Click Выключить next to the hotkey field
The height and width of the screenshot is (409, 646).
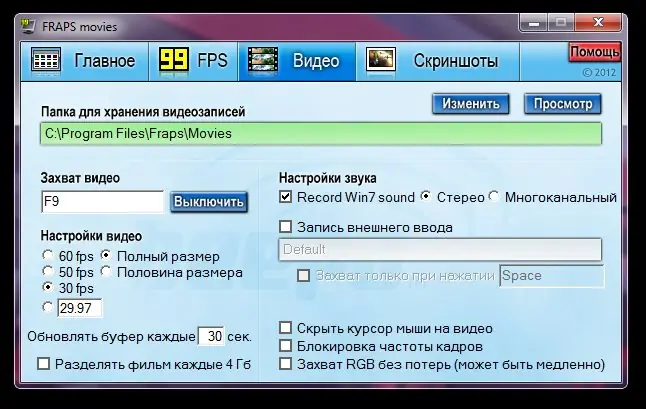(209, 201)
